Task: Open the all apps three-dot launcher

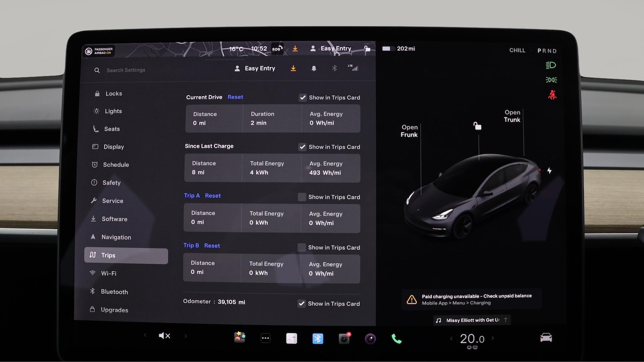Action: pos(265,338)
